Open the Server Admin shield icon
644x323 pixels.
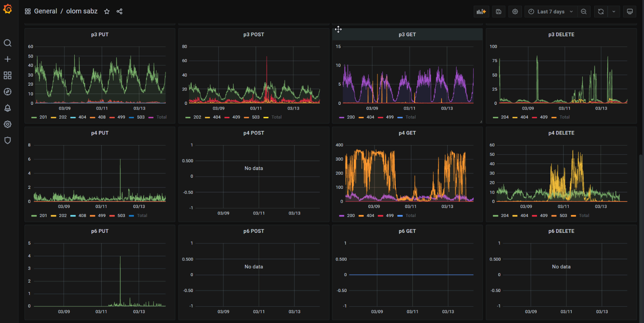(7, 141)
